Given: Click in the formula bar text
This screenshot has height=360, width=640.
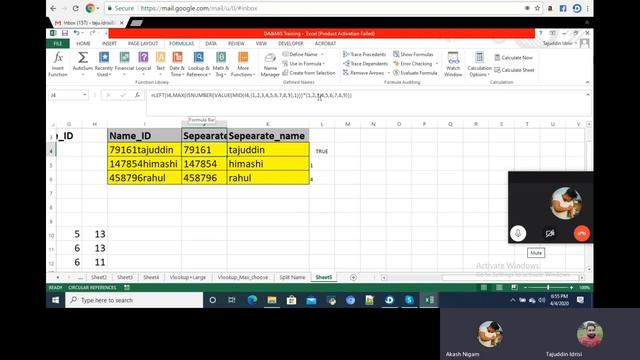Looking at the screenshot, I should pos(251,96).
